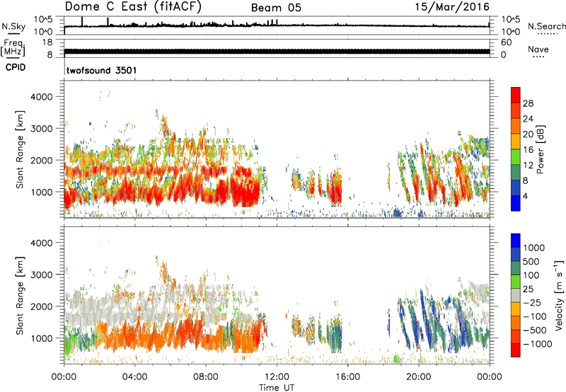Select the 'Freq. [MHz]' axis label

13,47
